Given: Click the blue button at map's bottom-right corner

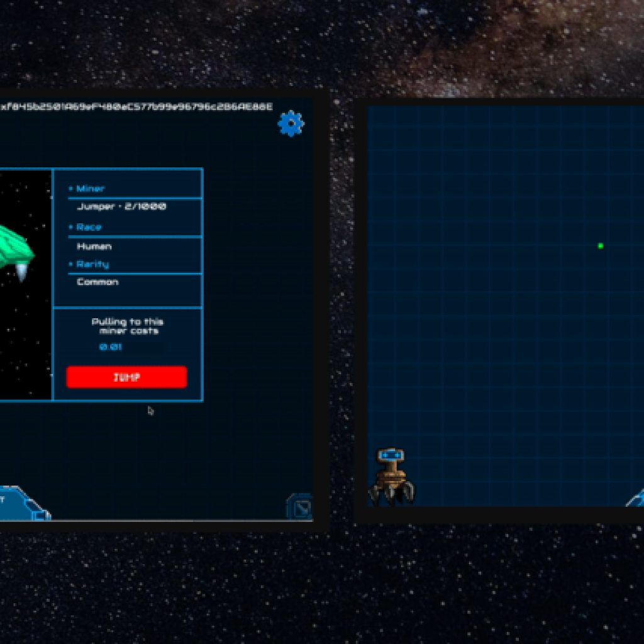Looking at the screenshot, I should [636, 499].
